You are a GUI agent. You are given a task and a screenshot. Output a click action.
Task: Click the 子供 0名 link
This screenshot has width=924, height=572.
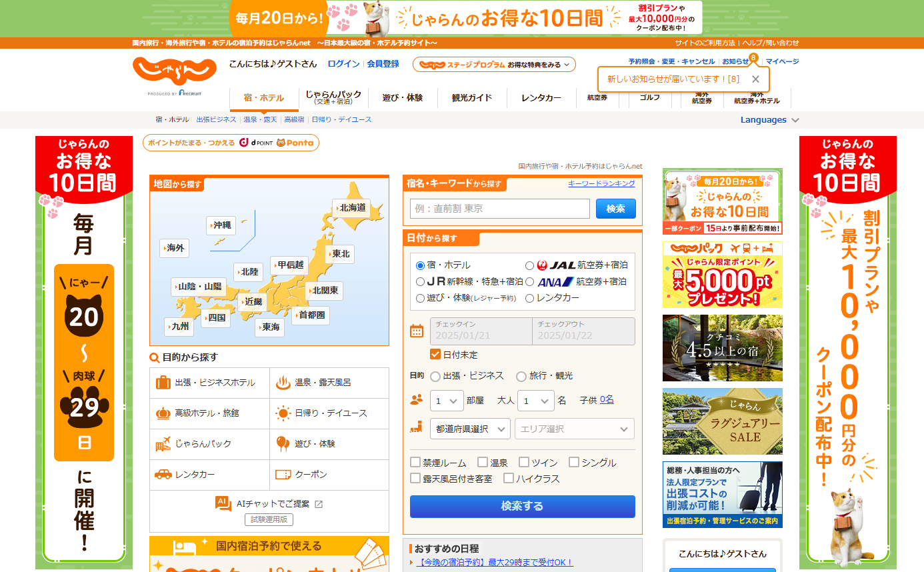pyautogui.click(x=607, y=400)
